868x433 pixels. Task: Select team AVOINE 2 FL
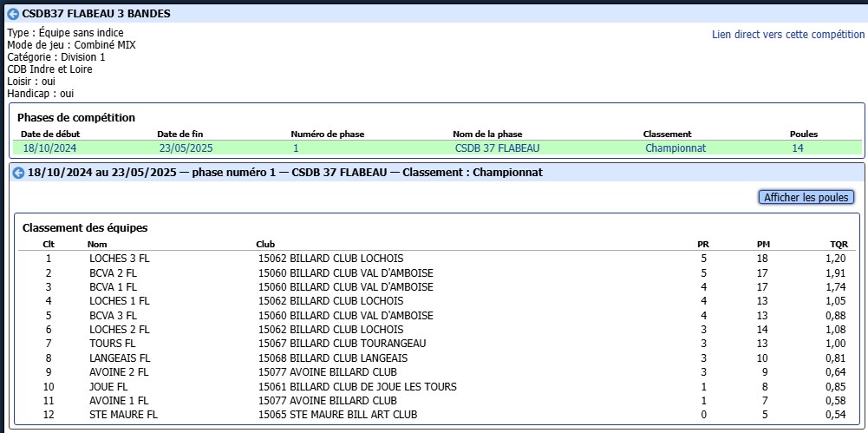pos(119,372)
